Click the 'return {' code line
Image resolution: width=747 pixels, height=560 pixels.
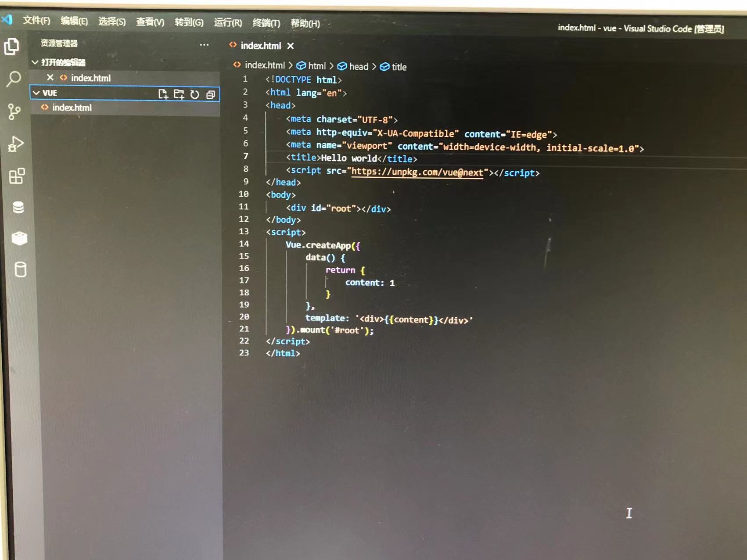[345, 270]
